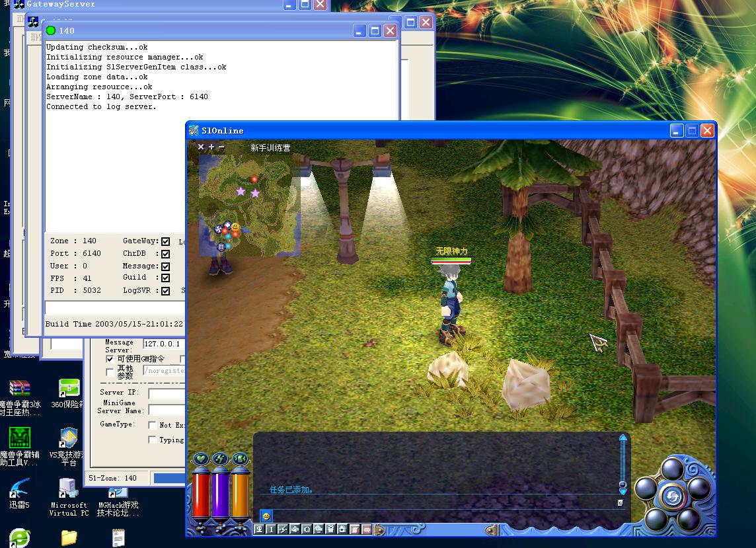Click the Server IP input field
Screen dimensions: 756x548
(x=167, y=393)
